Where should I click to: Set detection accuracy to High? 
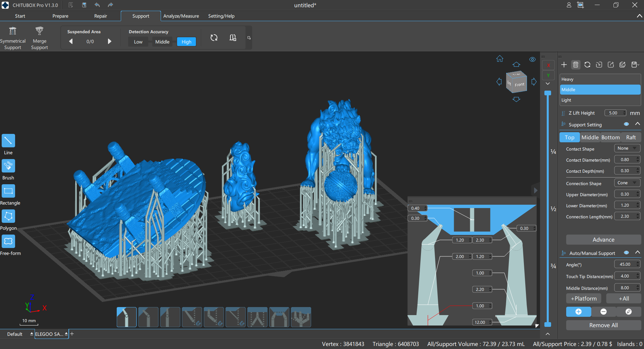186,42
